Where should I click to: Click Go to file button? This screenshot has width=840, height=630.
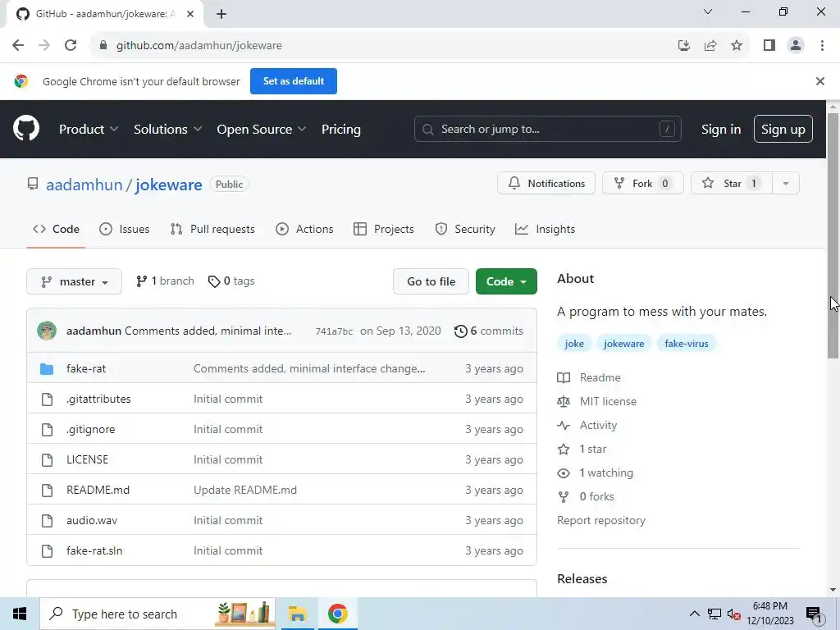click(x=431, y=282)
